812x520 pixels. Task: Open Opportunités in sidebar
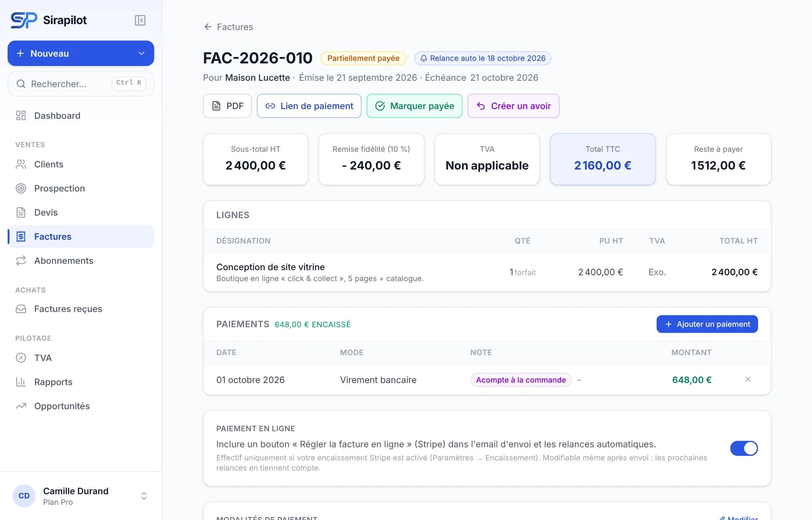pyautogui.click(x=81, y=406)
